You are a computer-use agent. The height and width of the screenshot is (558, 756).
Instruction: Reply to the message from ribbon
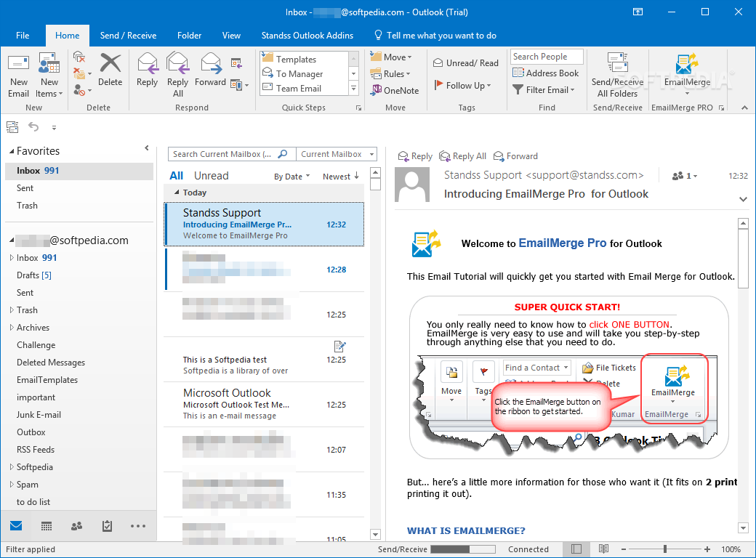click(x=147, y=70)
